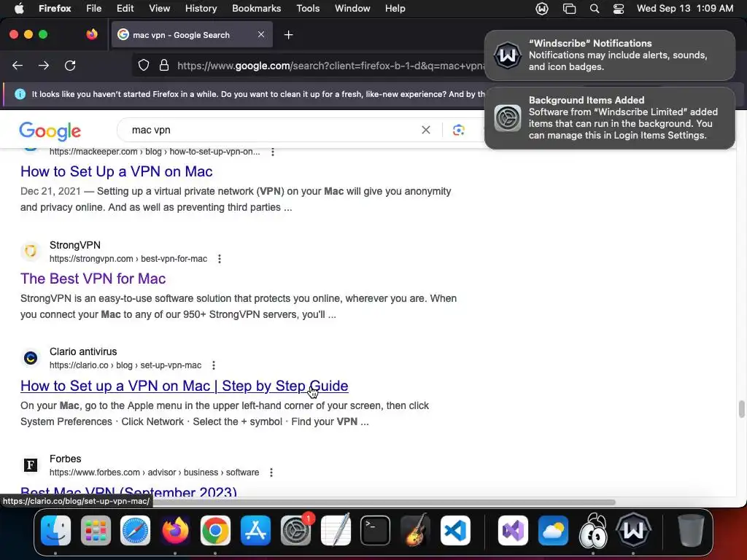747x560 pixels.
Task: Click the Clario antivirus favicon
Action: tap(31, 357)
